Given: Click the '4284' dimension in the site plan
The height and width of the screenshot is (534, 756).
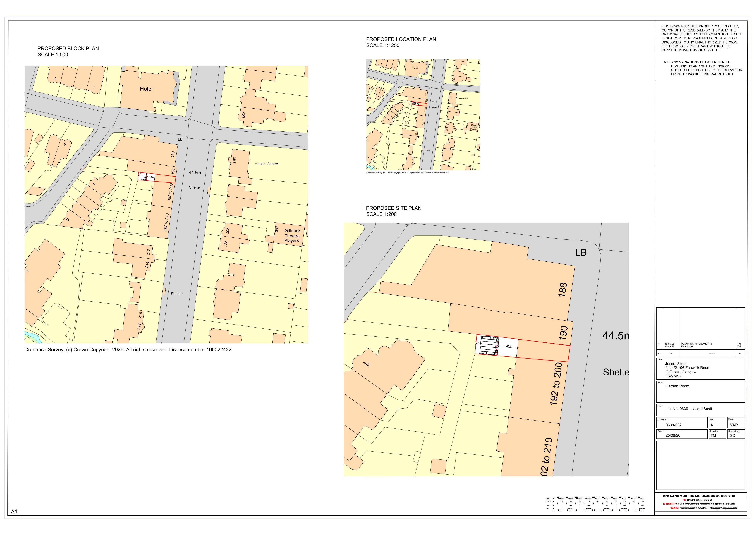Looking at the screenshot, I should tap(508, 346).
